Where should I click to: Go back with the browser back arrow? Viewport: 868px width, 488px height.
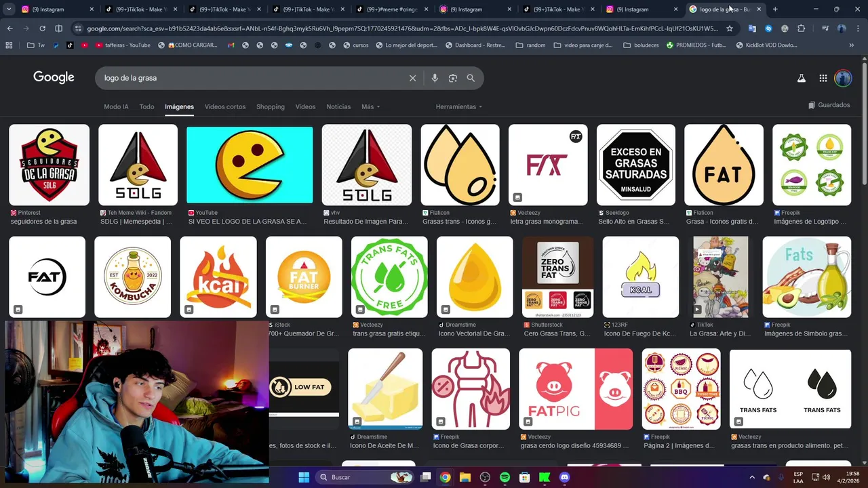9,28
